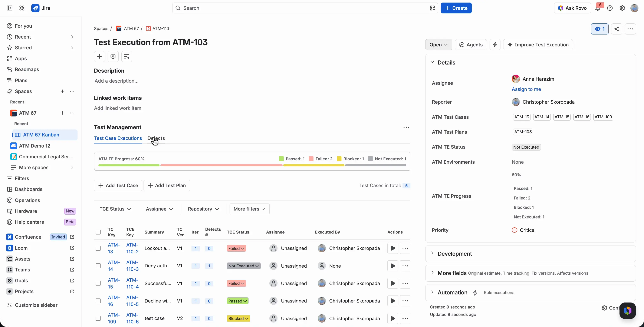Click the Assign to me link

coord(526,89)
